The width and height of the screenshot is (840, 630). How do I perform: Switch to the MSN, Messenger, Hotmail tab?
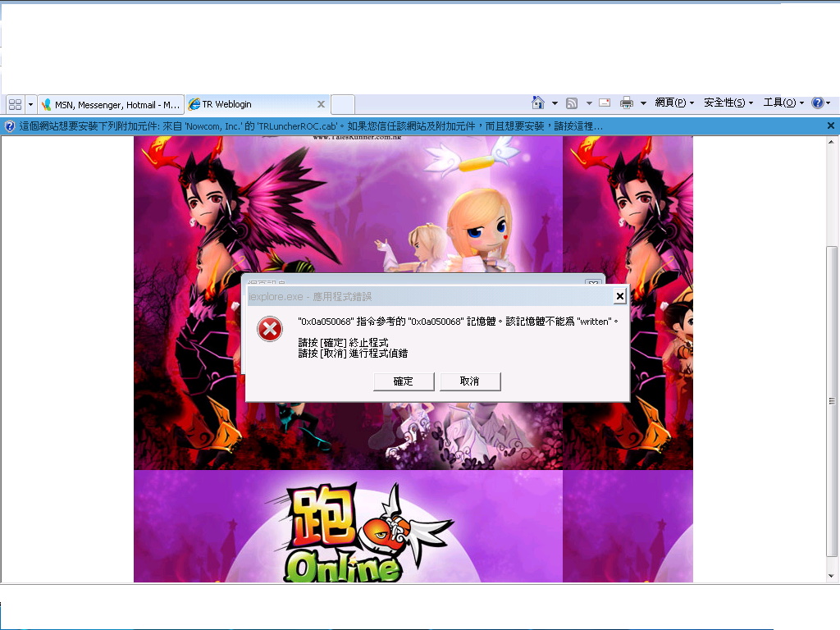(111, 104)
